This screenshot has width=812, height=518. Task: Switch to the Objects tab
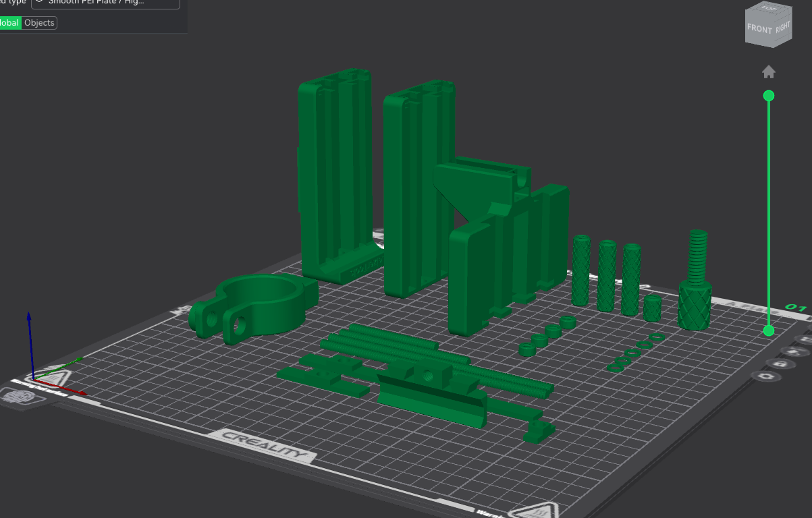pos(39,22)
